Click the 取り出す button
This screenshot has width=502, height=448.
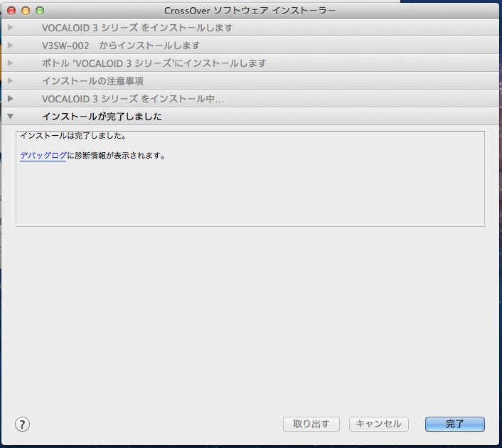[311, 424]
